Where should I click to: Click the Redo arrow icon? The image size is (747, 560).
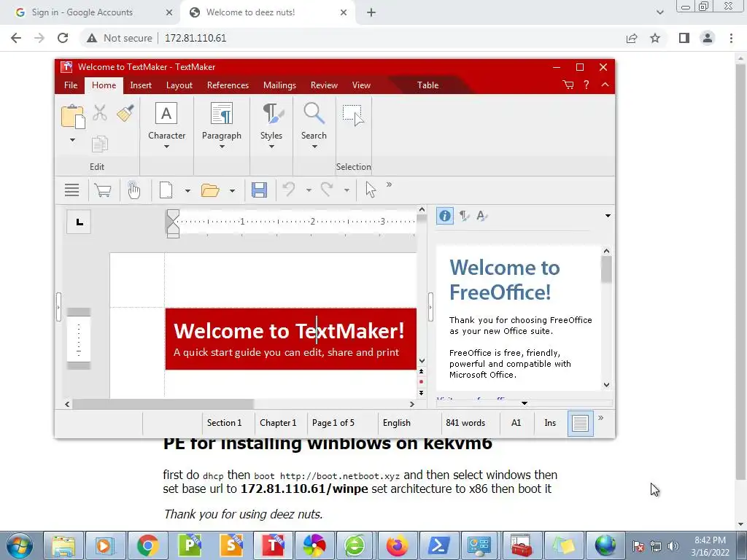(327, 190)
